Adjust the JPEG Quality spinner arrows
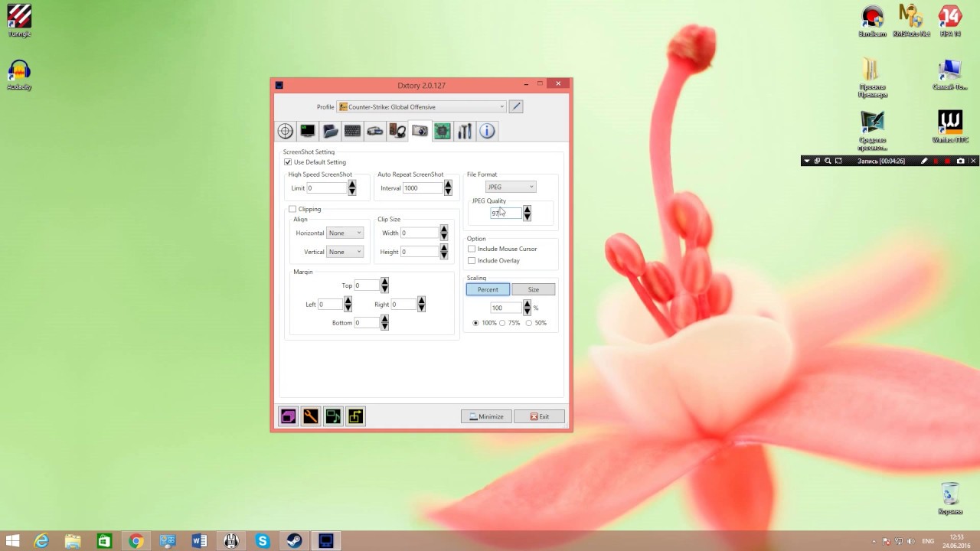The width and height of the screenshot is (980, 551). [527, 214]
